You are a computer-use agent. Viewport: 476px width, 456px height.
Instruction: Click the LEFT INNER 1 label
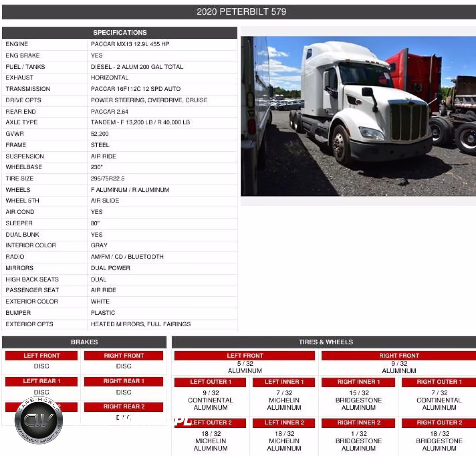point(284,382)
